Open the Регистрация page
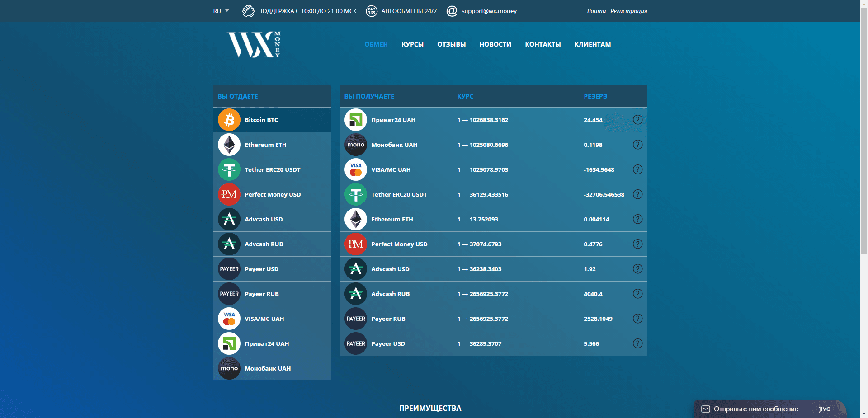The image size is (868, 418). pyautogui.click(x=629, y=11)
